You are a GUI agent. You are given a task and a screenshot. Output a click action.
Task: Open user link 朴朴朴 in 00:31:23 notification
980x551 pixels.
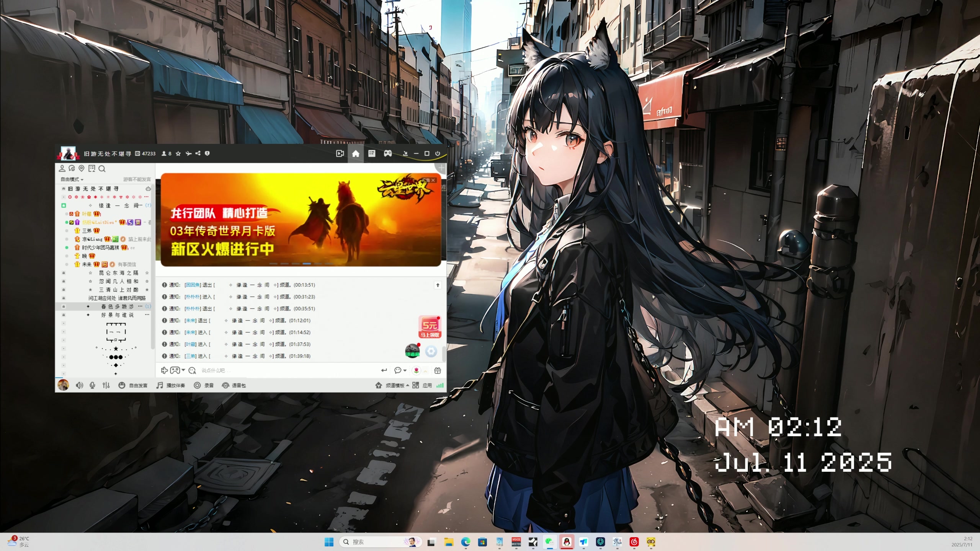tap(192, 297)
